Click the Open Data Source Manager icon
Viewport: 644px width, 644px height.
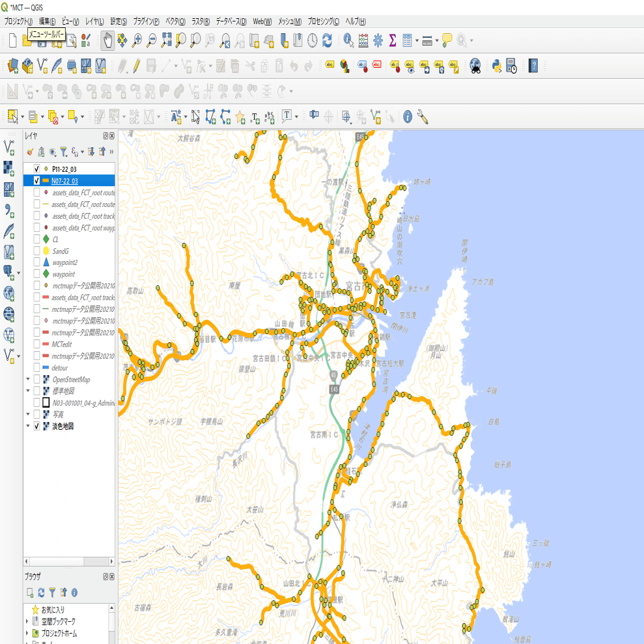coord(13,66)
